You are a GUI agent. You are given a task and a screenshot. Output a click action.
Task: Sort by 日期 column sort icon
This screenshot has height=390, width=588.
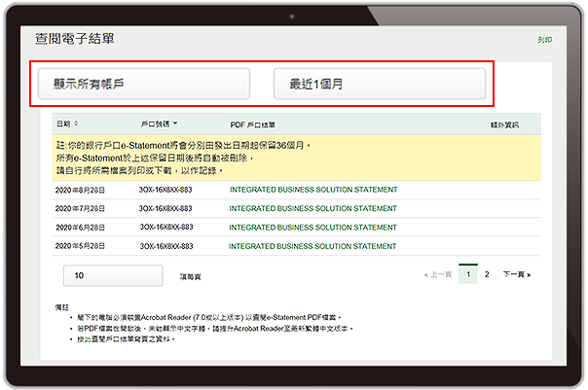pyautogui.click(x=77, y=124)
